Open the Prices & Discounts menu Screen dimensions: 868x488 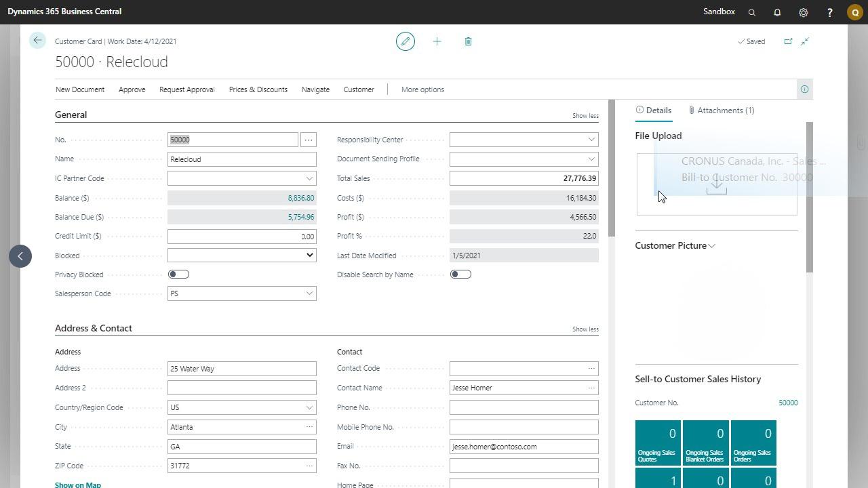click(258, 89)
